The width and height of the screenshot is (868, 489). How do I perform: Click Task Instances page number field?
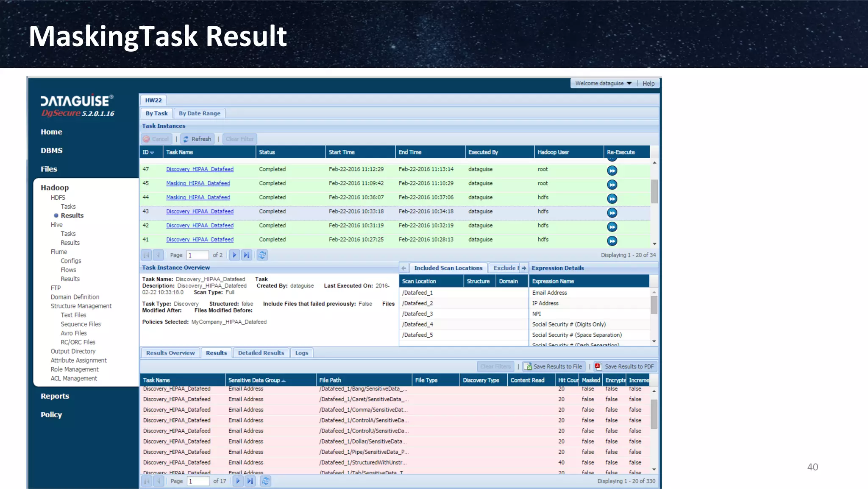198,255
